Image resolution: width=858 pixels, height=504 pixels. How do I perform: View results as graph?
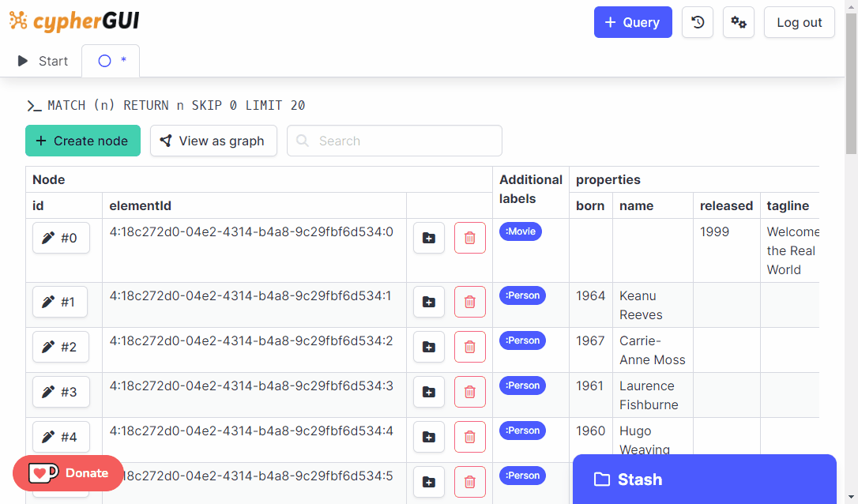coord(213,141)
